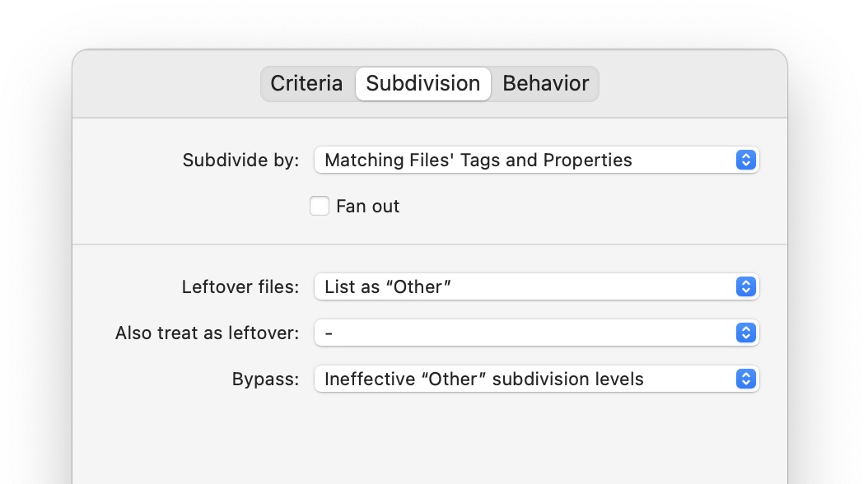Viewport: 868px width, 484px height.
Task: Switch to the Criteria tab
Action: click(306, 83)
